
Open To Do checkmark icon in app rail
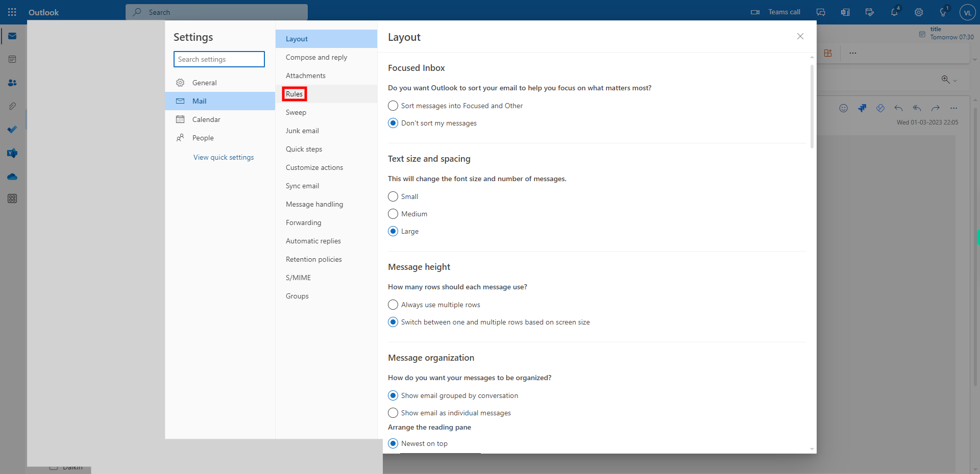(x=12, y=130)
